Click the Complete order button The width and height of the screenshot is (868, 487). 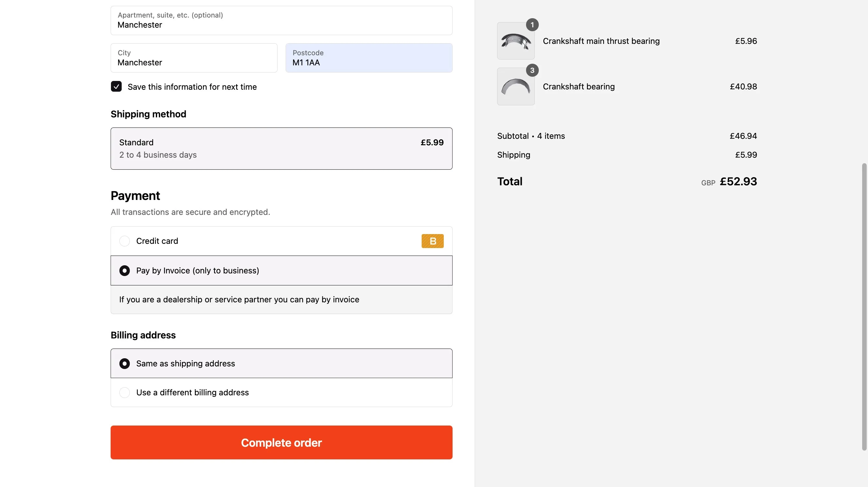click(x=281, y=442)
